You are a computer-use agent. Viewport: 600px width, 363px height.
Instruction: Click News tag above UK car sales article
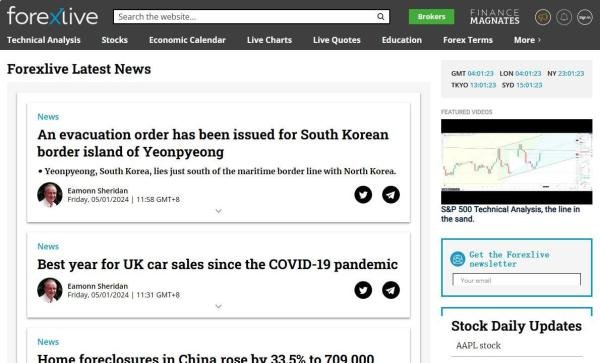(48, 246)
